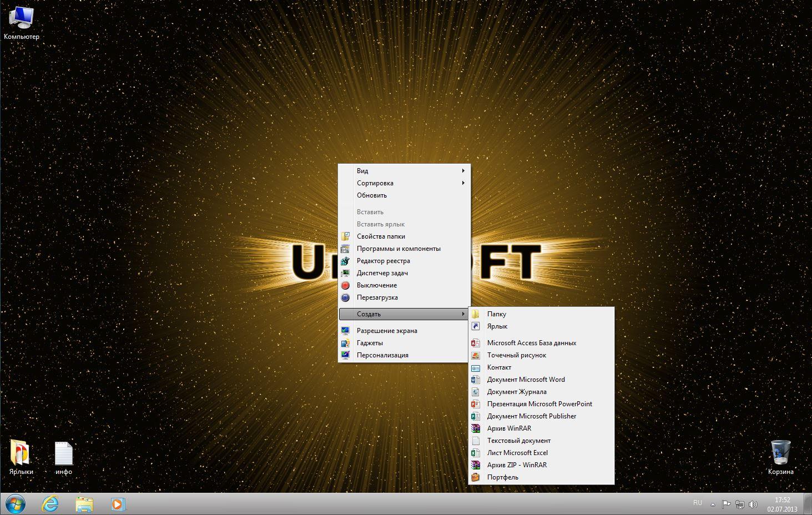Screen dimensions: 812x515
Task: Select Документ Microsoft Word in submenu
Action: 526,380
